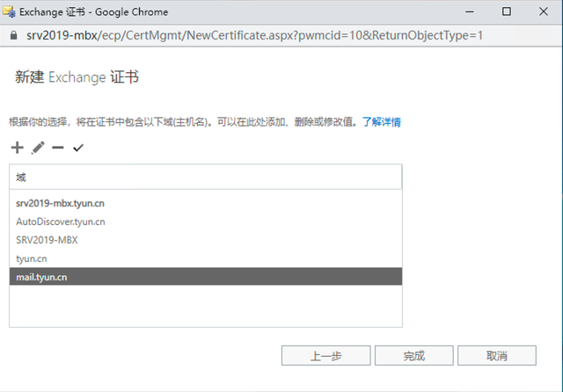Click the 上一步 back button
The width and height of the screenshot is (563, 392).
326,355
